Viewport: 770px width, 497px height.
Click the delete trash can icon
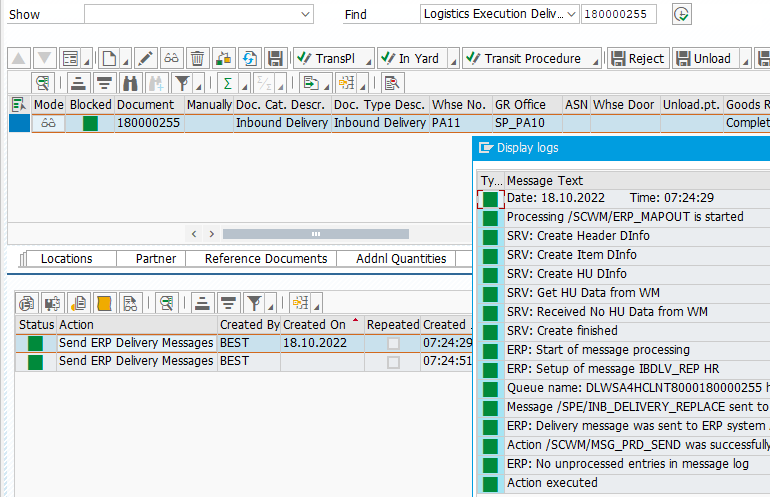tap(198, 58)
